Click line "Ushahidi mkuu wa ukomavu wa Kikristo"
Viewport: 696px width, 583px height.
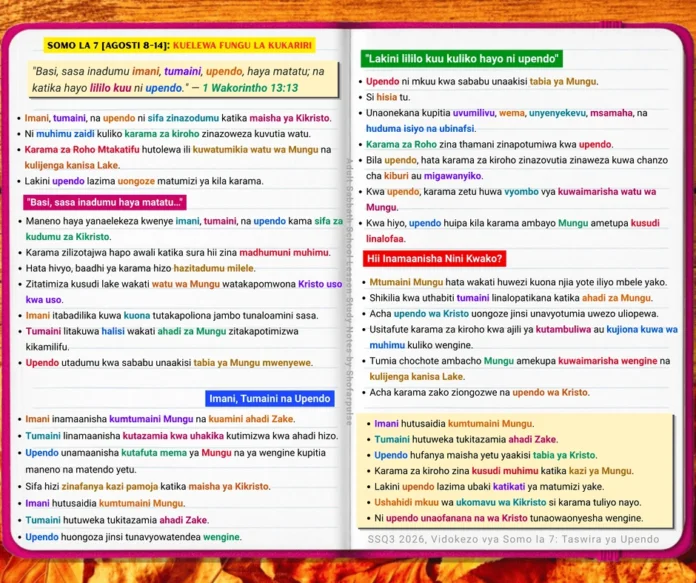pyautogui.click(x=508, y=503)
